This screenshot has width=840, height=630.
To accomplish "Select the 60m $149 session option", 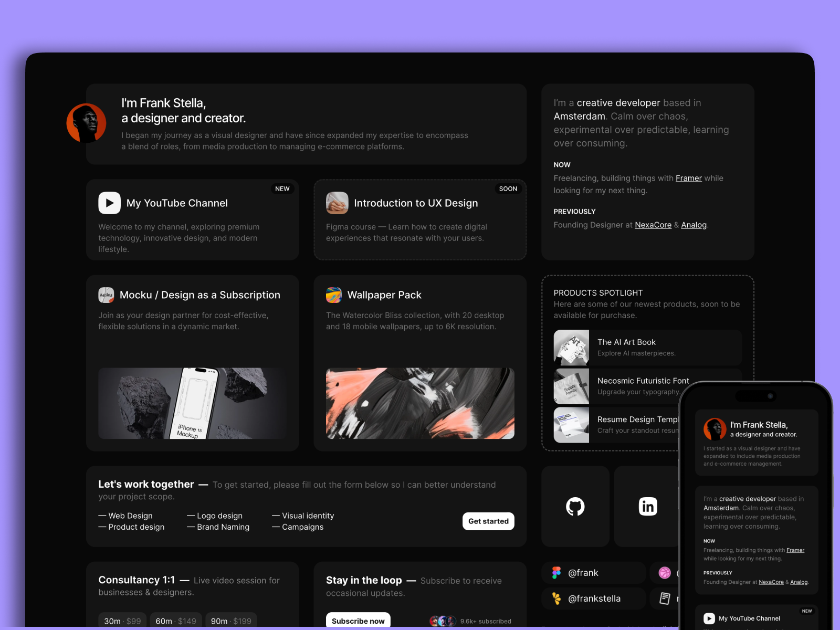I will [175, 621].
